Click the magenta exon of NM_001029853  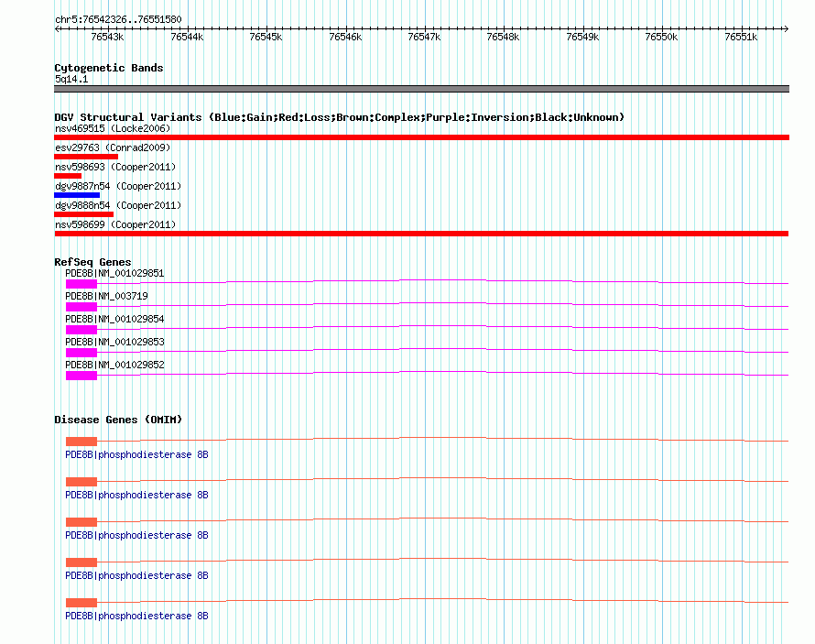tap(81, 353)
